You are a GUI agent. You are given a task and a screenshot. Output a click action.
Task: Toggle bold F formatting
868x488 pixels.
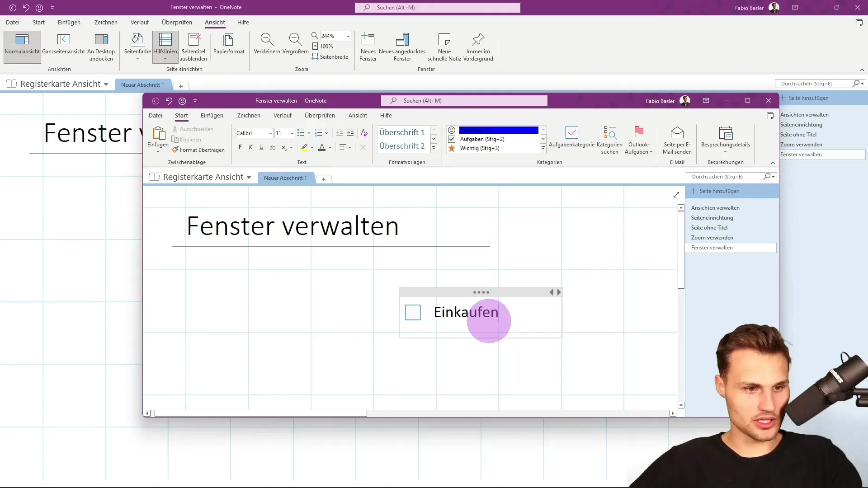[x=240, y=147]
